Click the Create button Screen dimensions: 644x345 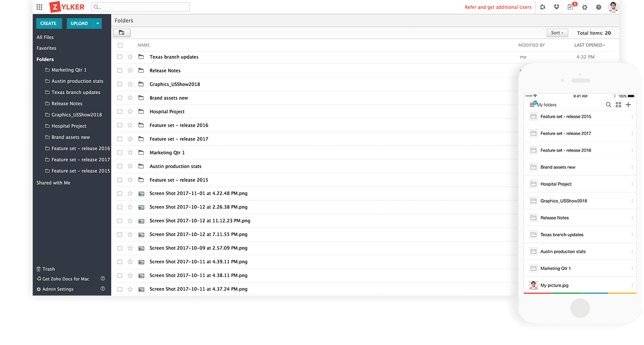[x=48, y=23]
